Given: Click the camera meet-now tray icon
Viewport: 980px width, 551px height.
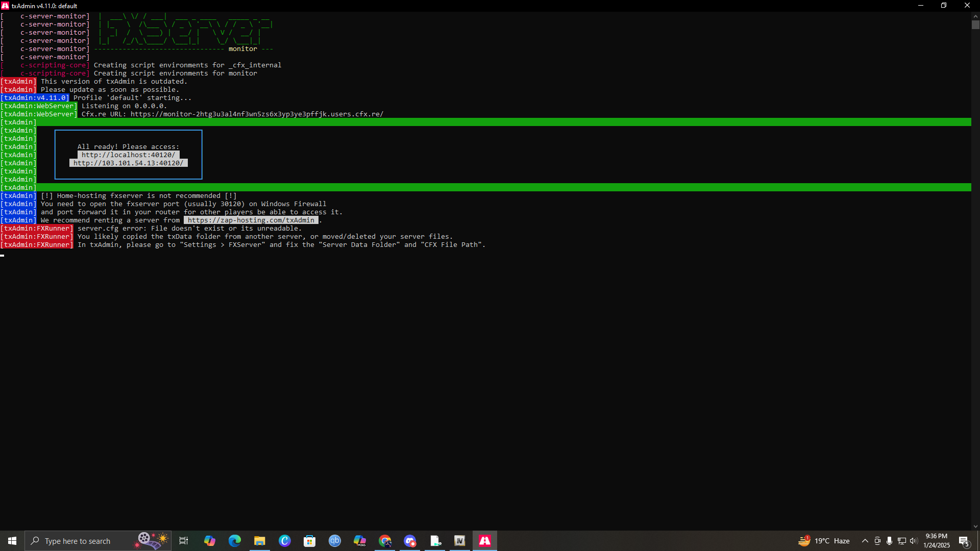Looking at the screenshot, I should [x=877, y=541].
